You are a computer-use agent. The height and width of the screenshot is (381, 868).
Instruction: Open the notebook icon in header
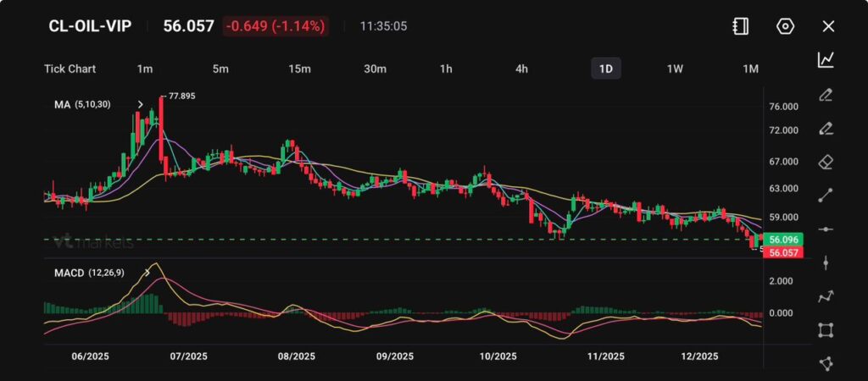740,26
